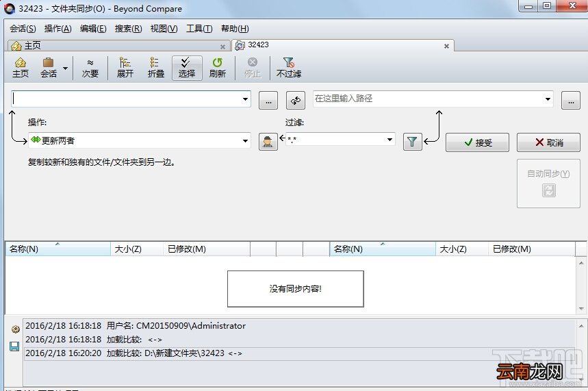Open the 会话 (Sessions) briefcase icon

tap(49, 68)
